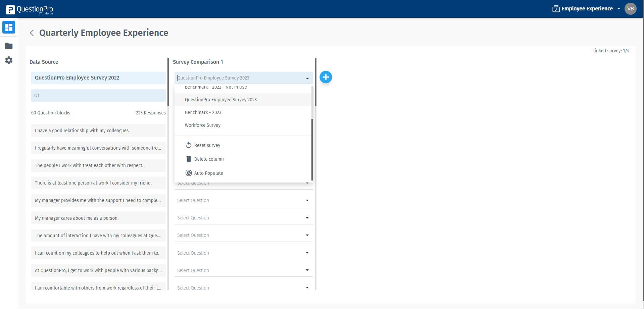This screenshot has height=309, width=644.
Task: Select Benchmark - 2023 survey option
Action: (x=203, y=112)
